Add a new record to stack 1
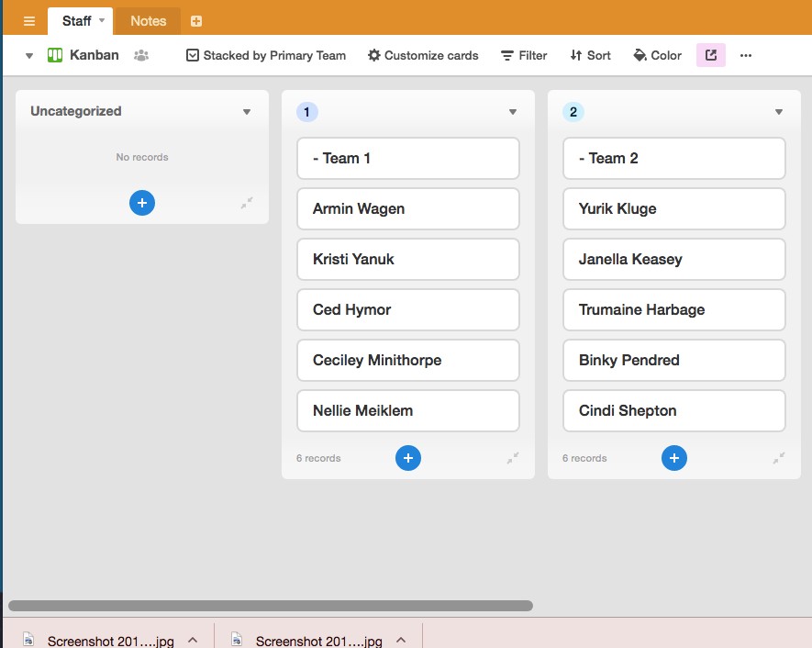Image resolution: width=812 pixels, height=648 pixels. [408, 458]
